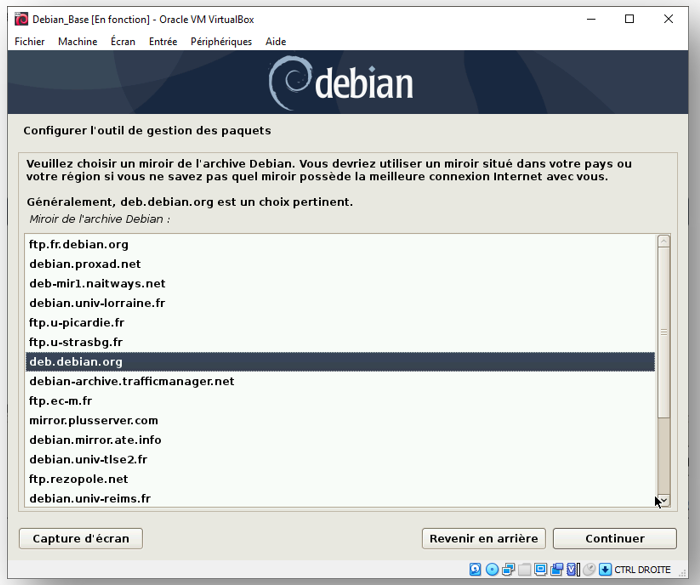Open the Entrée menu
This screenshot has height=585, width=700.
point(163,42)
